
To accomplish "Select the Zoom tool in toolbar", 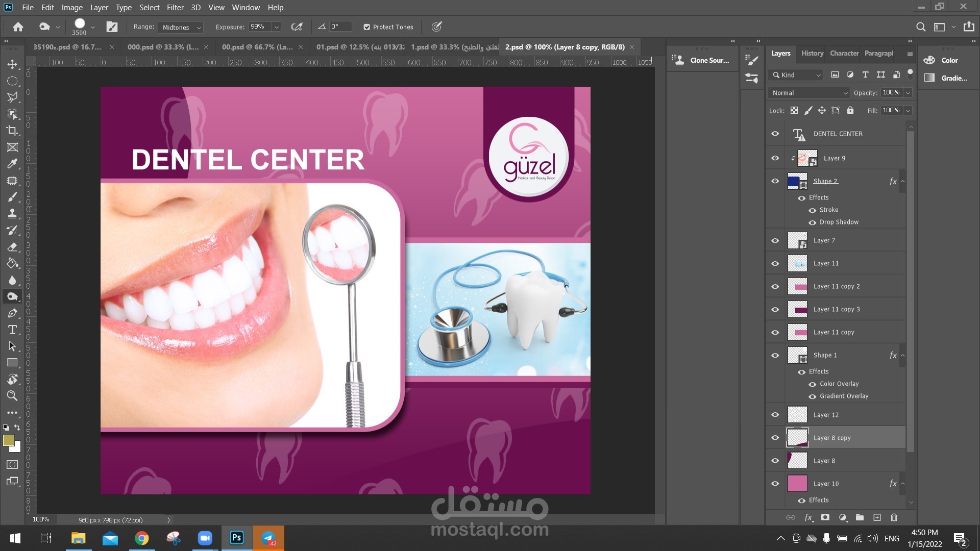I will pyautogui.click(x=12, y=396).
